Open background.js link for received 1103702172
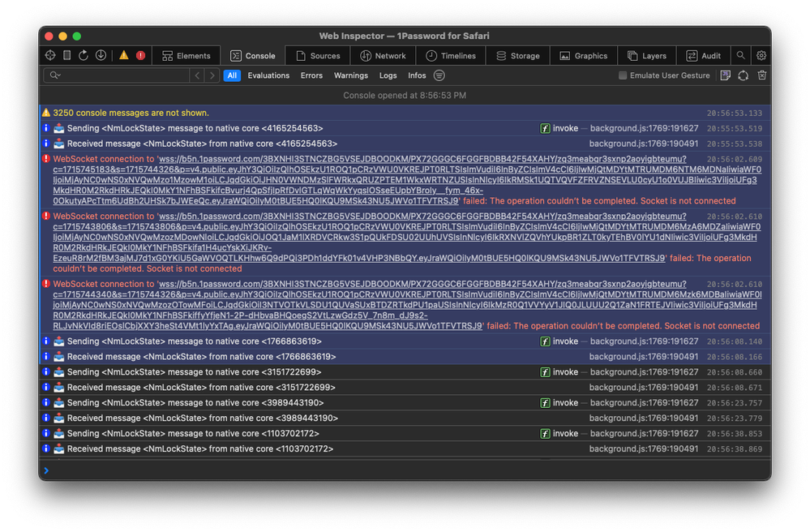810x532 pixels. [x=644, y=448]
